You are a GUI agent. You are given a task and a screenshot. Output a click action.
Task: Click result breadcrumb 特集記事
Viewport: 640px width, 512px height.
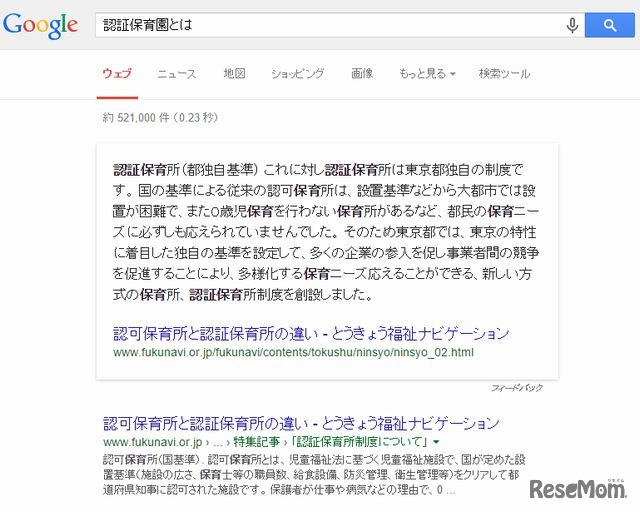coord(256,442)
